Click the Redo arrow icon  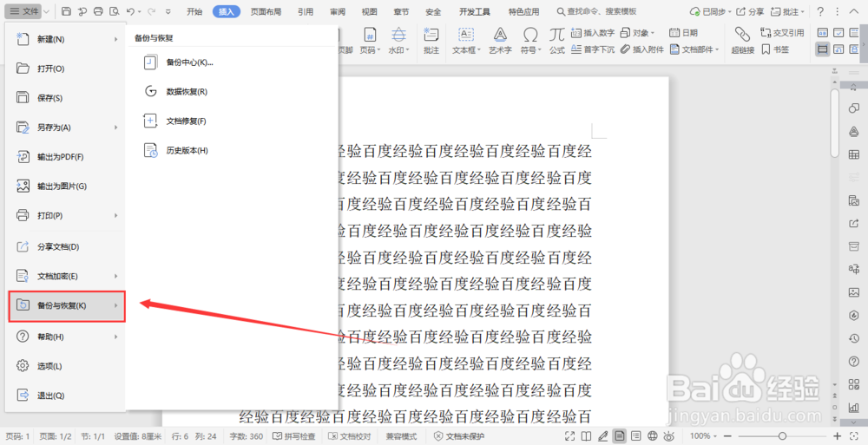tap(151, 11)
